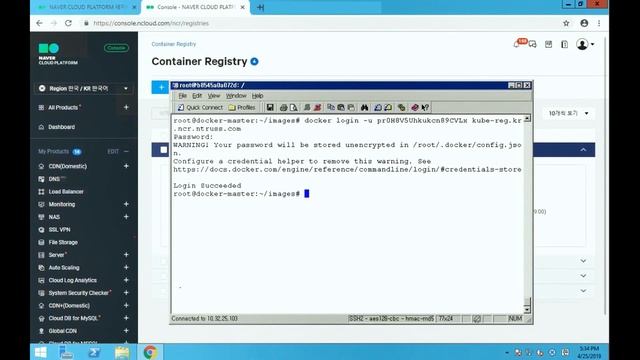Expand the Server submenu
Screen dimensions: 640x360
click(126, 255)
